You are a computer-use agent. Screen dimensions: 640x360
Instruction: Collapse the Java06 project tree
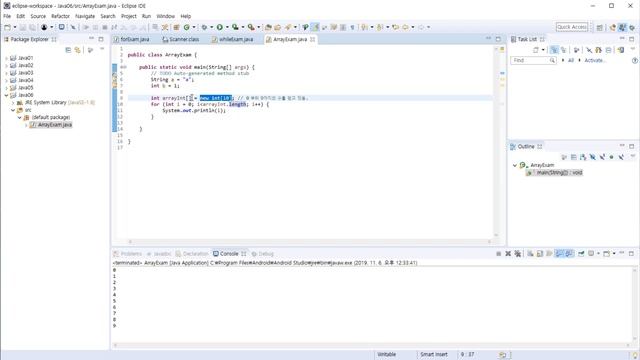6,95
